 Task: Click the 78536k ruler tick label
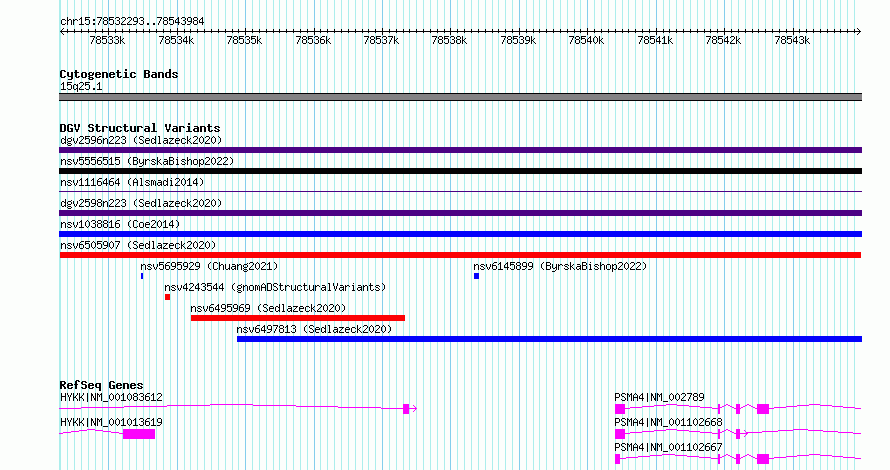pos(313,41)
